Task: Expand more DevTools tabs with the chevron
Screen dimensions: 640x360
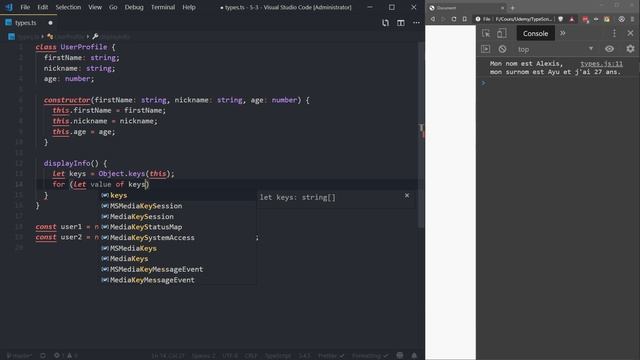Action: [563, 33]
